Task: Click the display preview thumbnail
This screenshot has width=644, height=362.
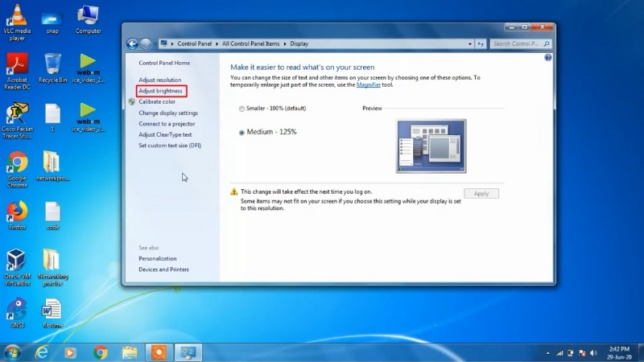Action: pyautogui.click(x=431, y=146)
